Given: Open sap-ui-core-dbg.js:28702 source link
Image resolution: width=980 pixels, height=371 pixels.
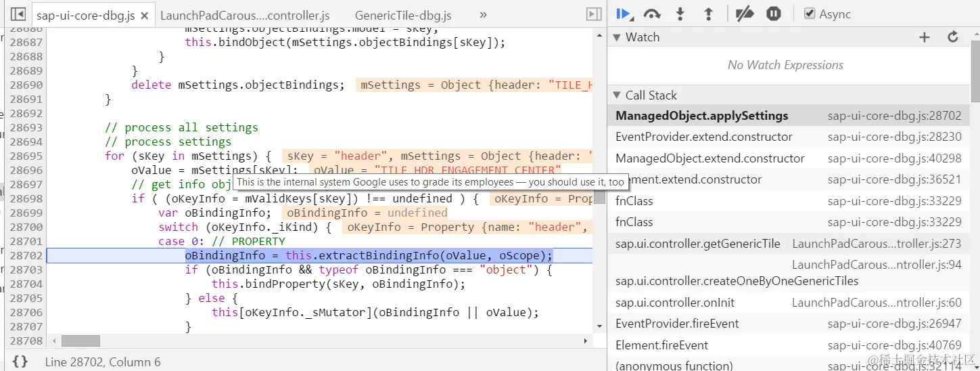Looking at the screenshot, I should tap(894, 116).
